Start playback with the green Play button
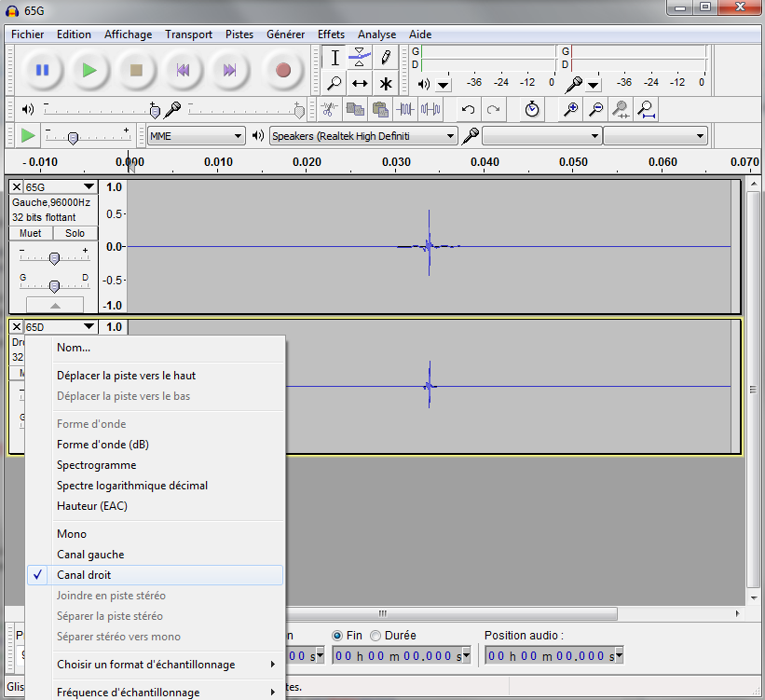The image size is (765, 700). 89,70
